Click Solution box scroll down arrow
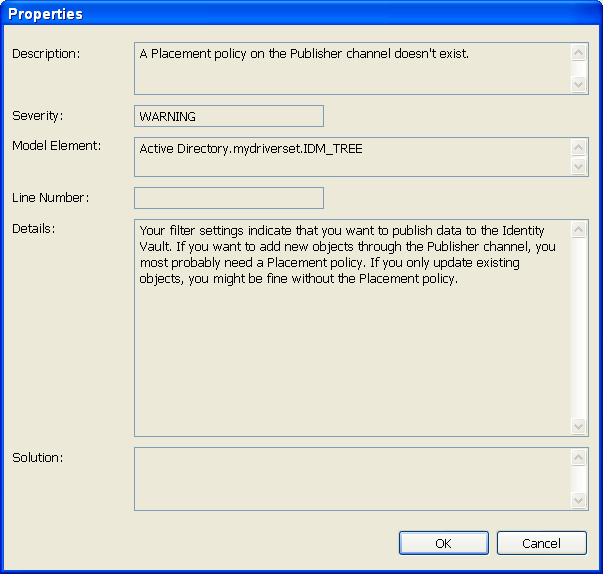The image size is (603, 574). pyautogui.click(x=578, y=501)
